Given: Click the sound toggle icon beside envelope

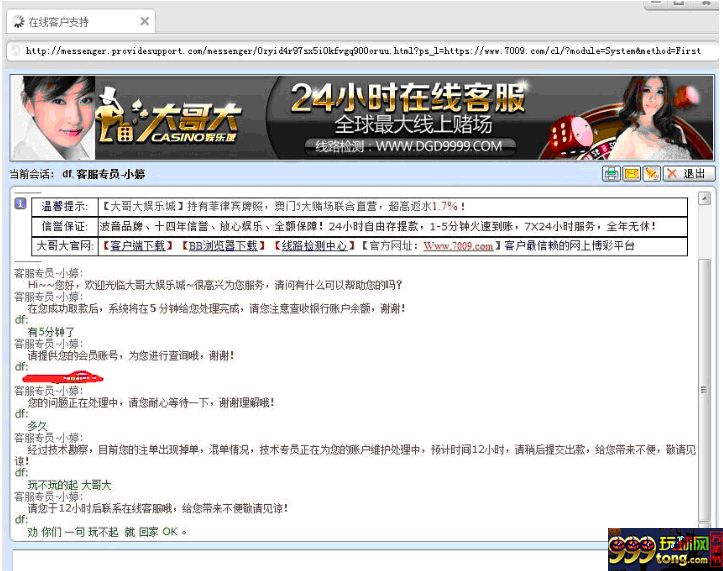Looking at the screenshot, I should pyautogui.click(x=652, y=174).
